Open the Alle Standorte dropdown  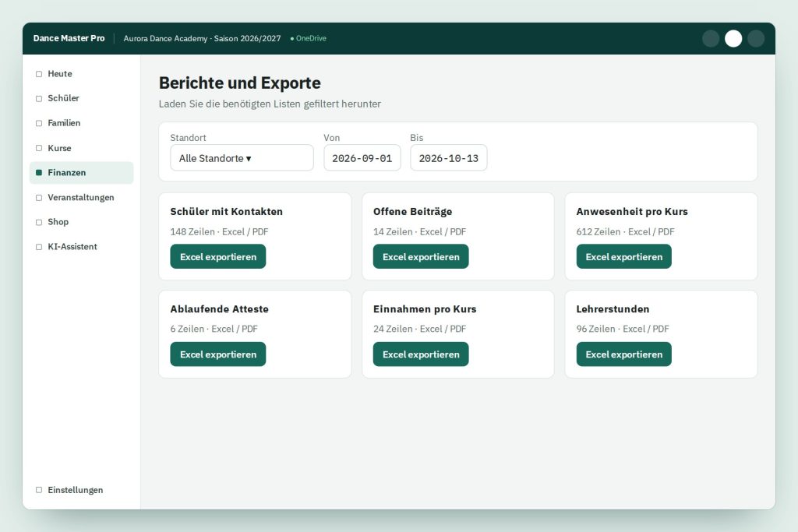[242, 157]
